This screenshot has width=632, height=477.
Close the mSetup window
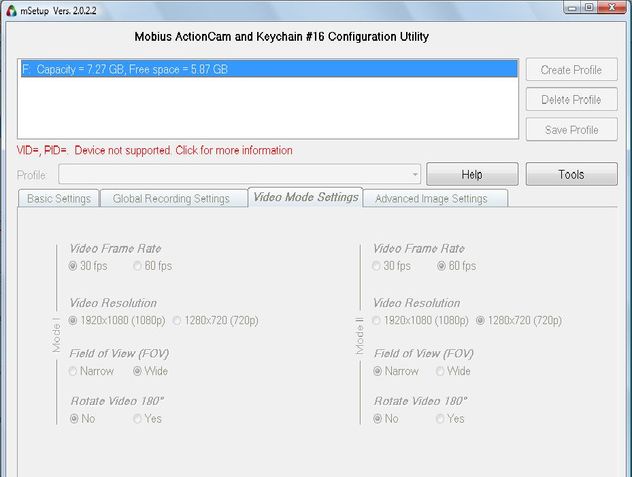click(611, 7)
